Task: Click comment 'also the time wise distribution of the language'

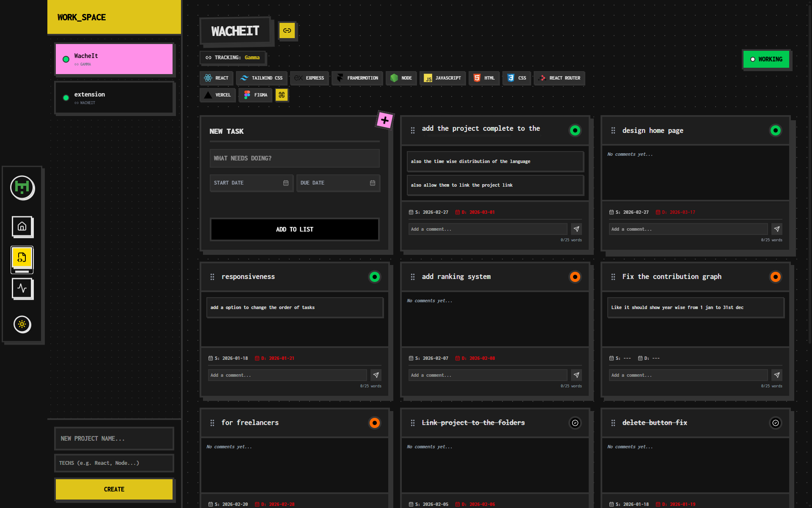Action: [x=495, y=161]
